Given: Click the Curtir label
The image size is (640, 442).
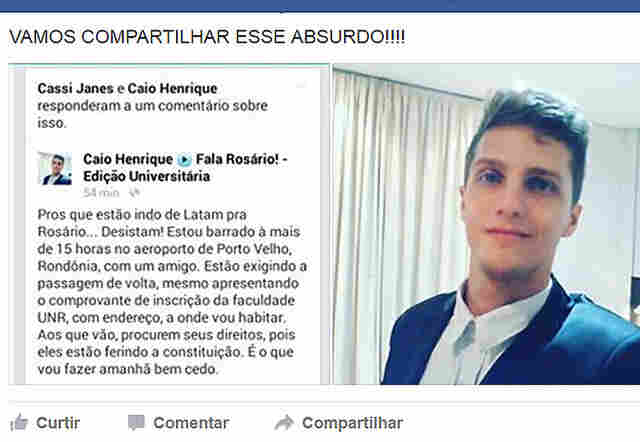Looking at the screenshot, I should coord(58,423).
